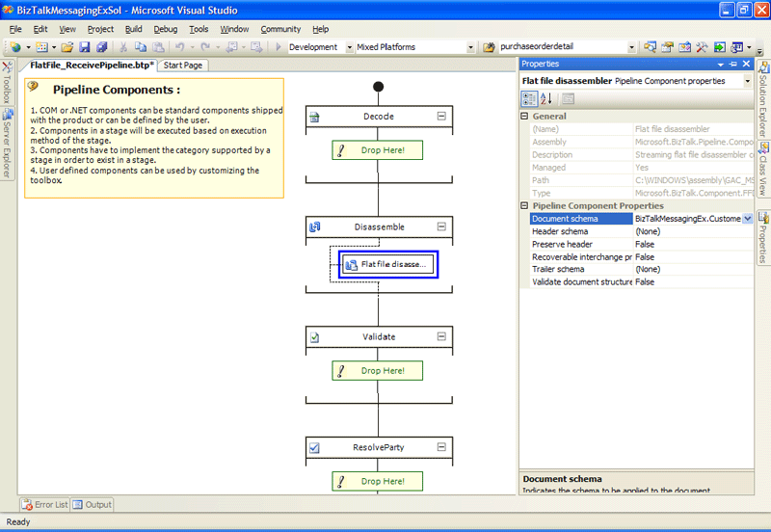Screen dimensions: 771x532
Task: Switch to the Start Page tab
Action: [183, 66]
